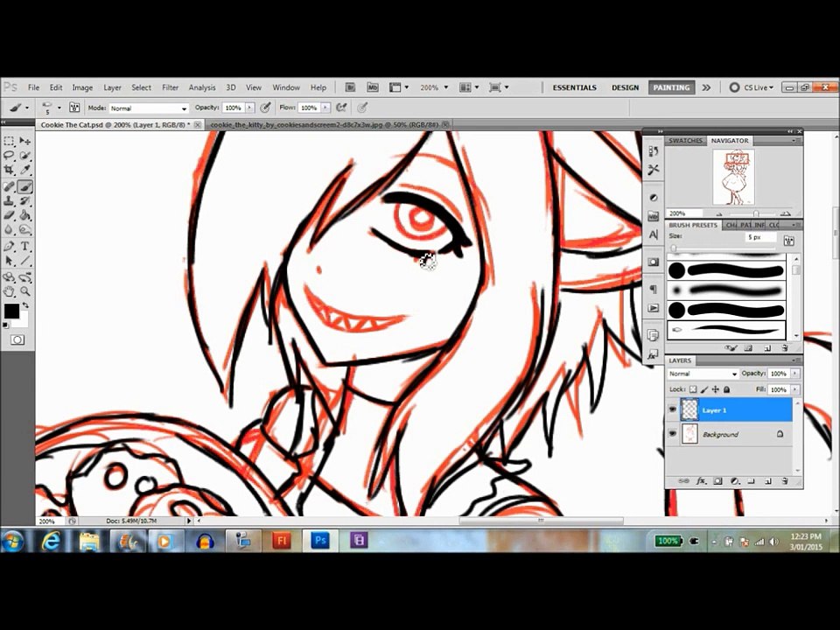Screen dimensions: 840x630
Task: Select the Move tool
Action: pos(25,141)
